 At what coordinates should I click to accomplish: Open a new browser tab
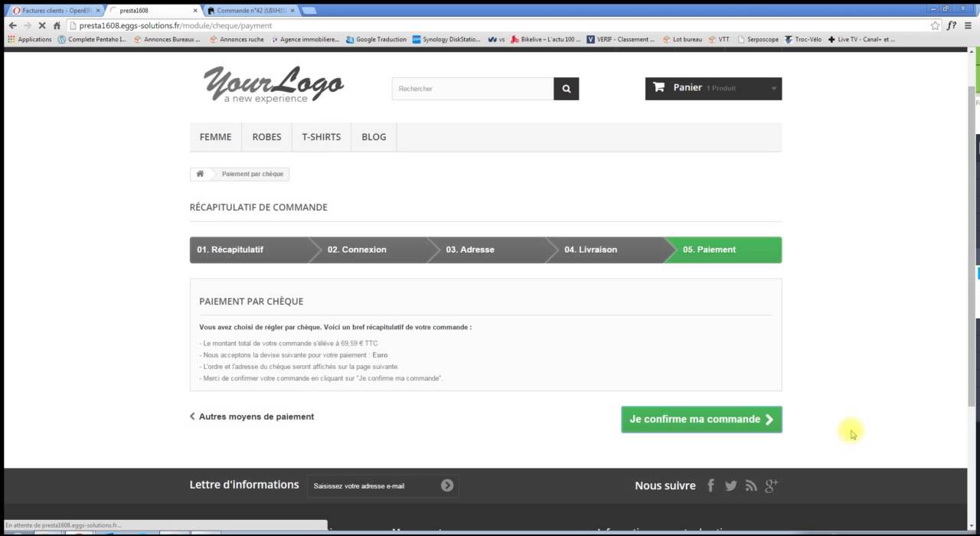click(309, 11)
